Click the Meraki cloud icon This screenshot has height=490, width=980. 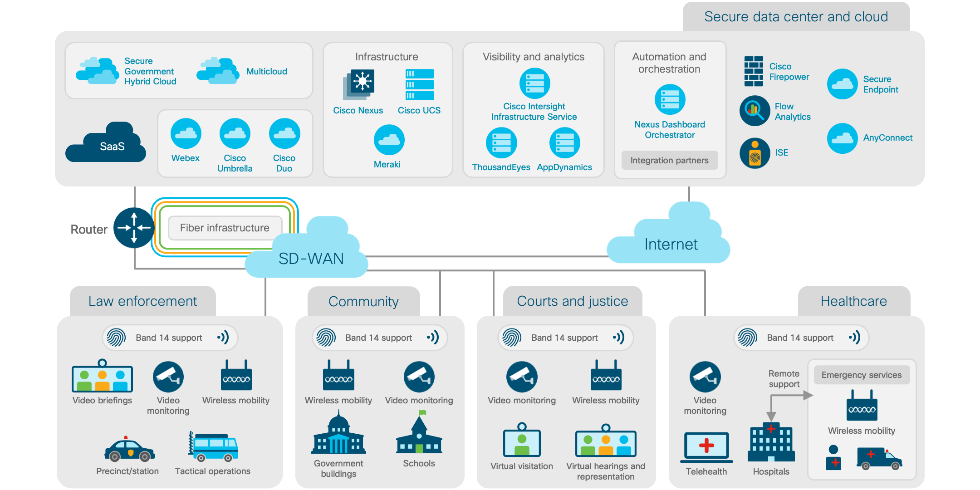point(389,140)
